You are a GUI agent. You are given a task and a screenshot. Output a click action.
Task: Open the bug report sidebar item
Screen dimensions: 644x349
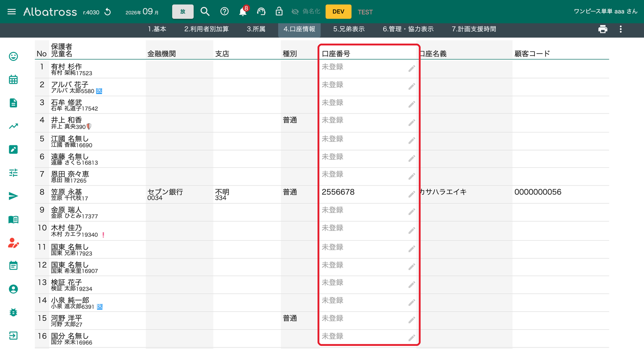tap(13, 312)
